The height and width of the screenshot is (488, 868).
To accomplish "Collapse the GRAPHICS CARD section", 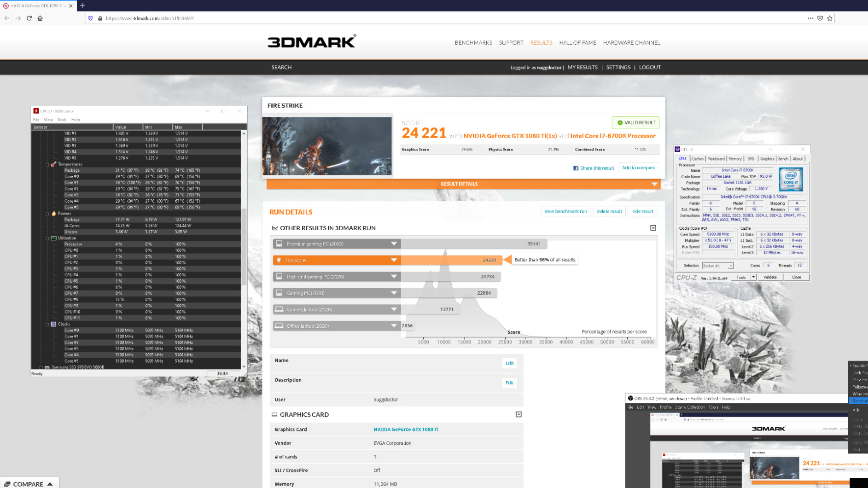I will [518, 414].
